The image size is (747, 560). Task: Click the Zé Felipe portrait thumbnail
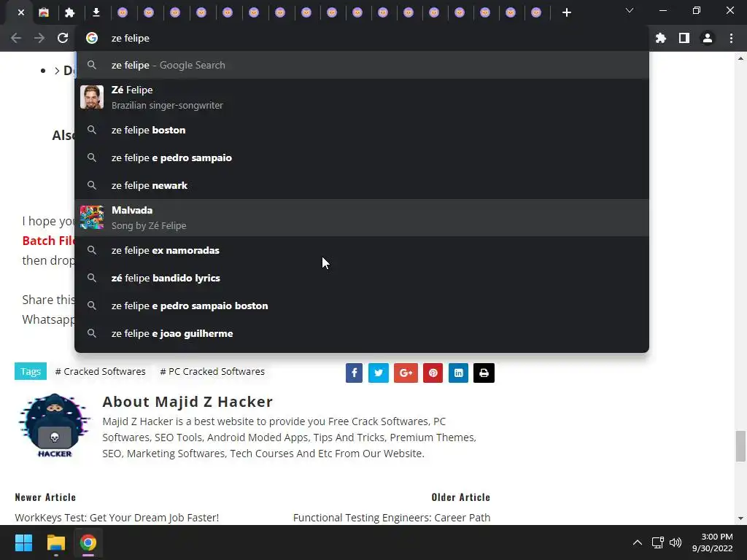(x=92, y=97)
